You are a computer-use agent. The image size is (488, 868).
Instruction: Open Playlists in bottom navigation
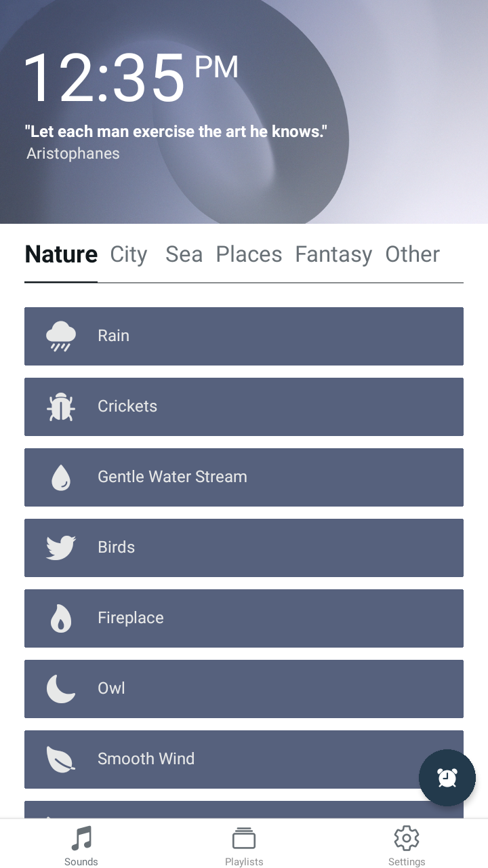tap(244, 846)
